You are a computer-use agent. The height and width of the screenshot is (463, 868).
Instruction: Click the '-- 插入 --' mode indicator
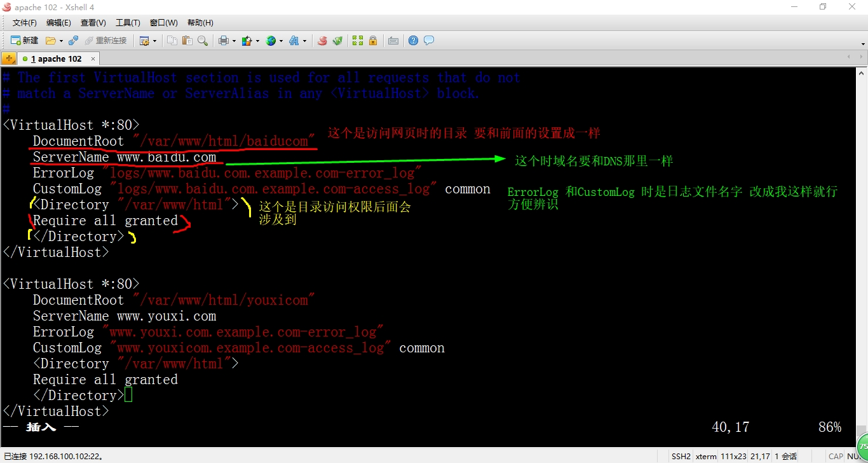(41, 427)
